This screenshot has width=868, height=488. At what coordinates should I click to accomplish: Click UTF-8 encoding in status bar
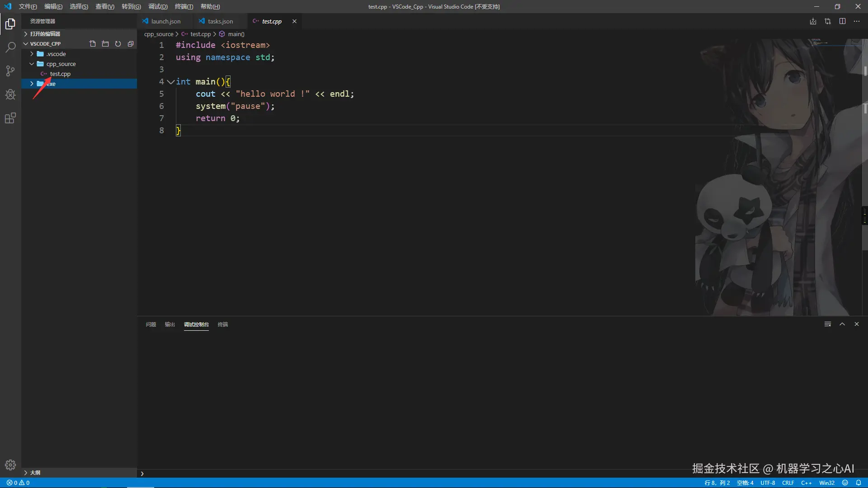[768, 483]
